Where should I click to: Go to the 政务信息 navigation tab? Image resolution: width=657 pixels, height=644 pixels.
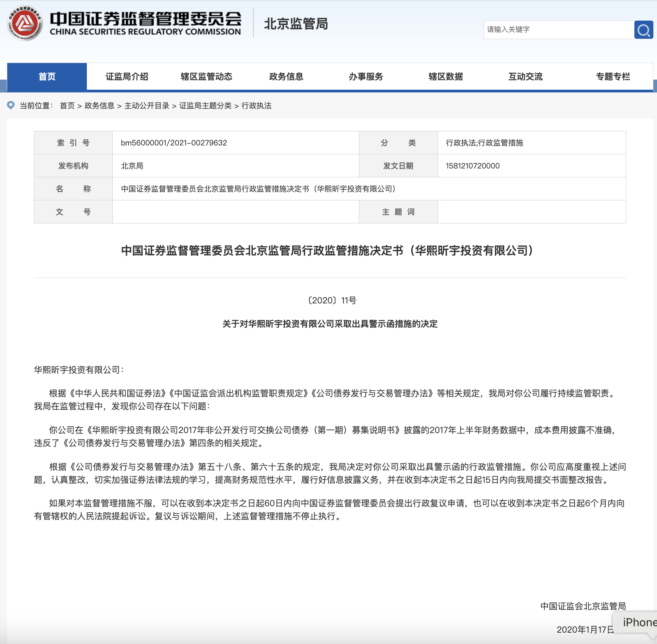point(286,76)
